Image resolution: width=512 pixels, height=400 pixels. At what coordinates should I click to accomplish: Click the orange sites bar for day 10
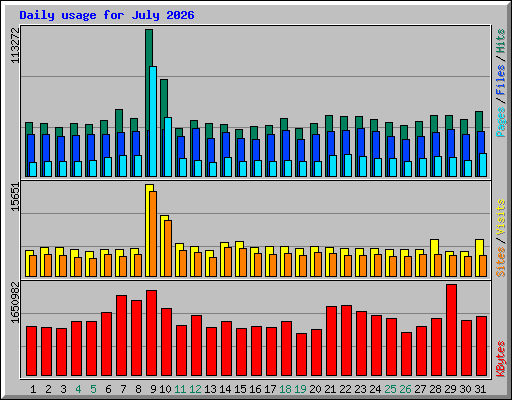click(x=168, y=248)
